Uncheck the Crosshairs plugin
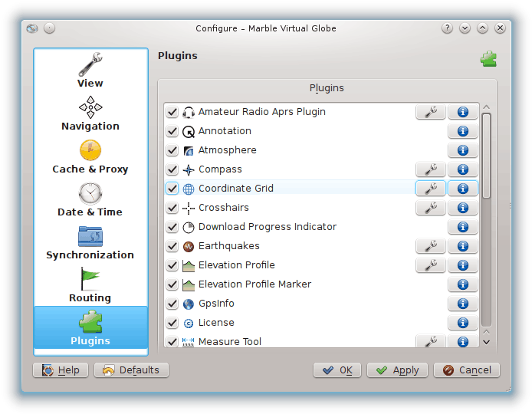532x414 pixels. pos(172,208)
